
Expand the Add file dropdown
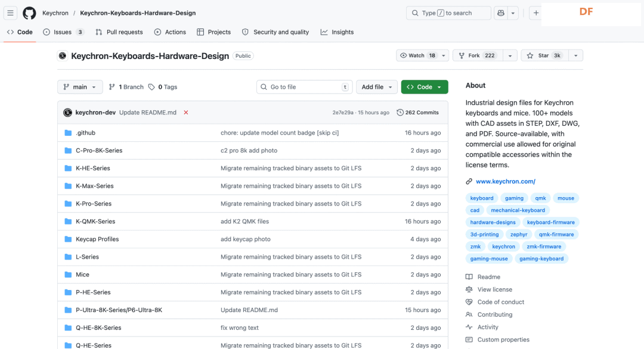click(377, 87)
